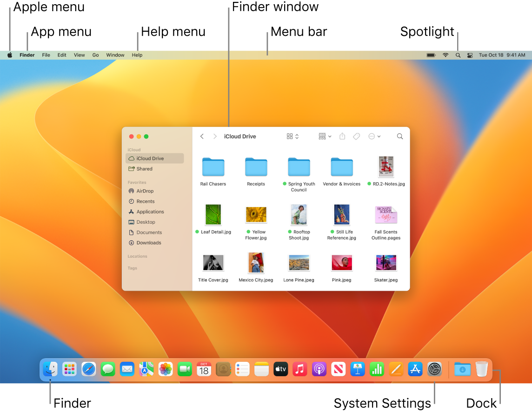
Task: Open the App Store from the Dock
Action: 415,369
